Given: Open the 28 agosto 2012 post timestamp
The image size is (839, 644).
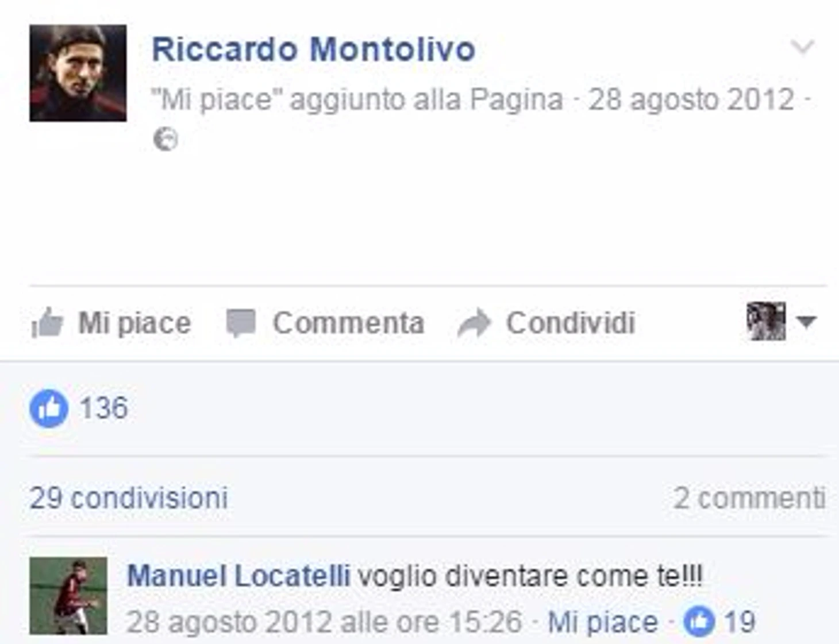Looking at the screenshot, I should coord(691,99).
